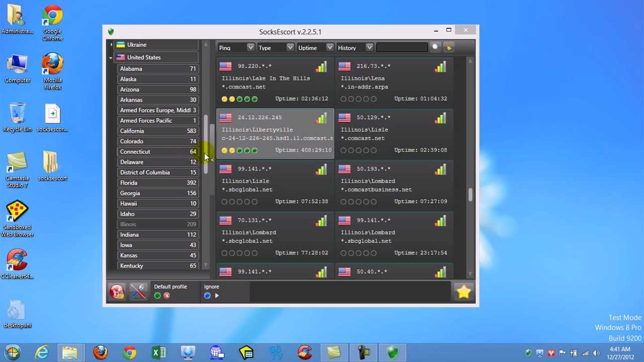The height and width of the screenshot is (362, 644).
Task: Click the empty dots of the 50.193.*.* proxy
Action: pyautogui.click(x=358, y=202)
